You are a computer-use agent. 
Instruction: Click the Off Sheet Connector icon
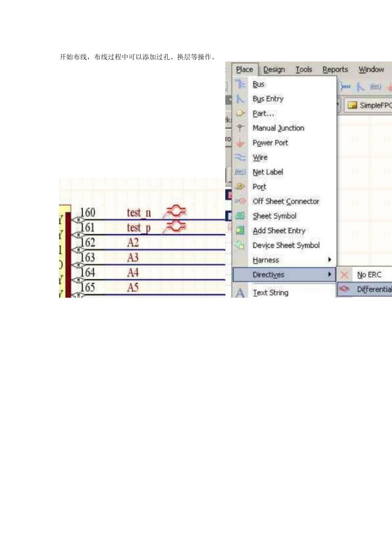[240, 201]
